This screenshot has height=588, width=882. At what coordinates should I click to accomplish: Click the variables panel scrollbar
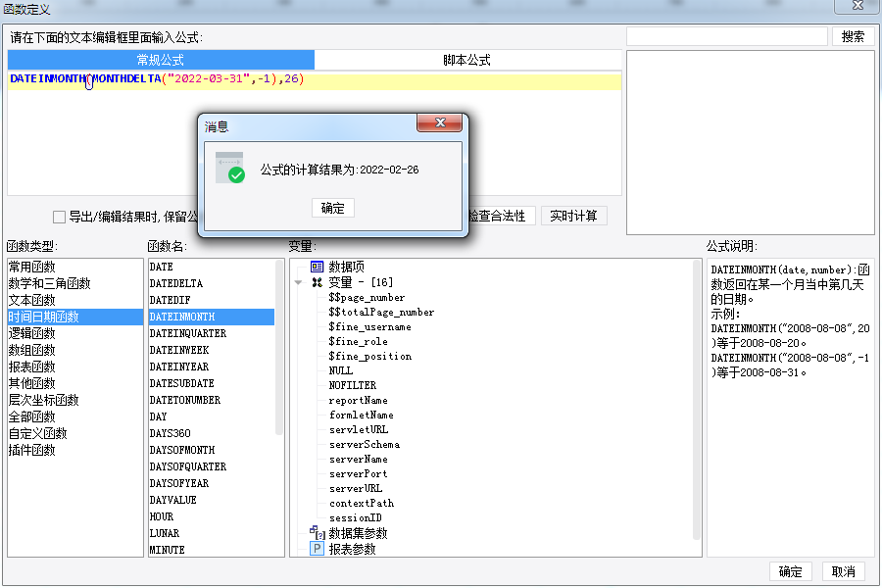pyautogui.click(x=697, y=400)
